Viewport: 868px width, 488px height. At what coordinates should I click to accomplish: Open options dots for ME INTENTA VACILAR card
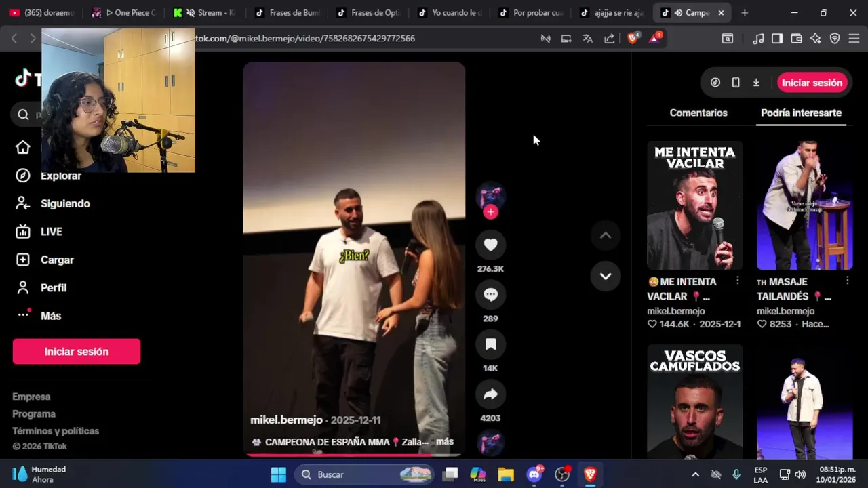pyautogui.click(x=738, y=280)
